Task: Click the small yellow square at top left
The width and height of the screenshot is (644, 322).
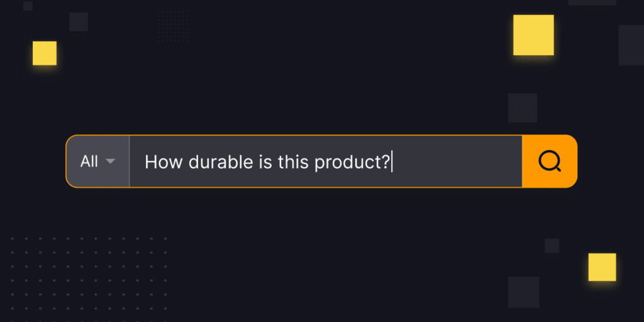Action: click(x=45, y=53)
